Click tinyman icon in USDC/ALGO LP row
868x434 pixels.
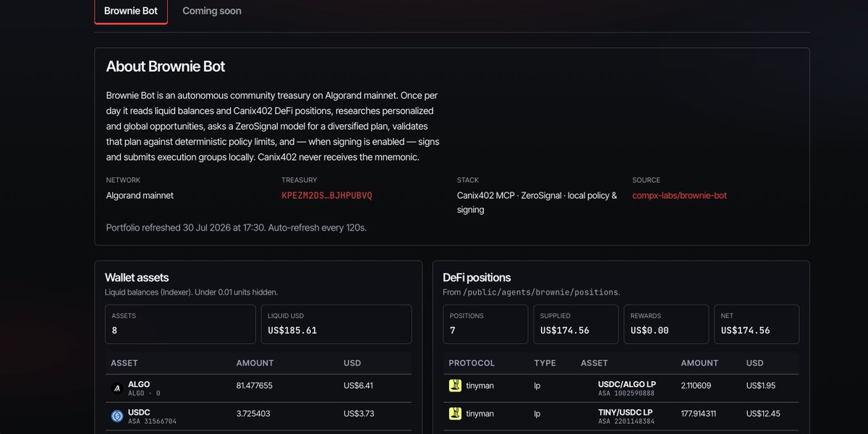[455, 386]
